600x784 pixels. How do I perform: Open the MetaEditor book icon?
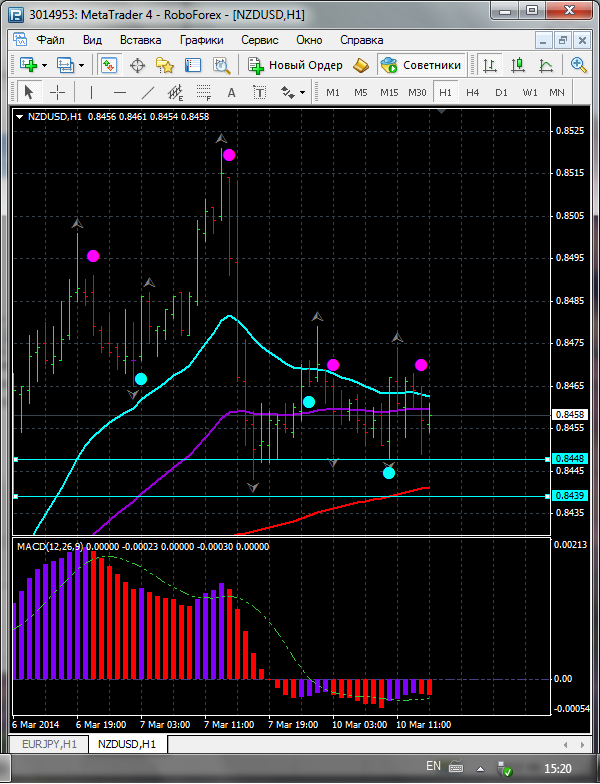click(361, 65)
